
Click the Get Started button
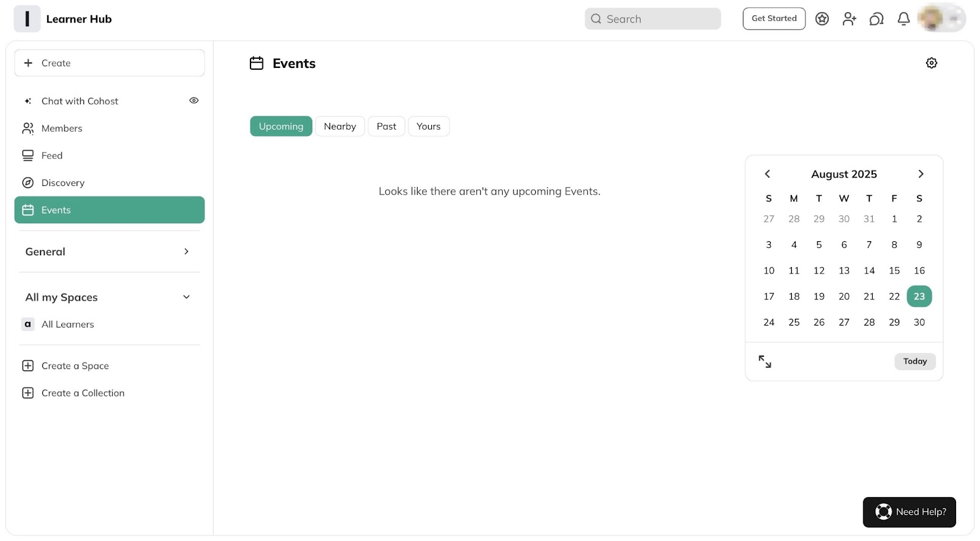tap(774, 18)
